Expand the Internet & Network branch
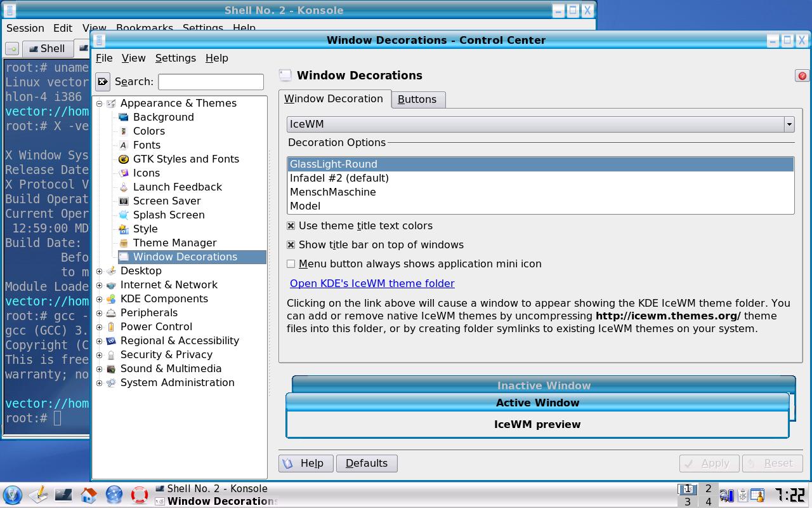Image resolution: width=812 pixels, height=508 pixels. (99, 284)
